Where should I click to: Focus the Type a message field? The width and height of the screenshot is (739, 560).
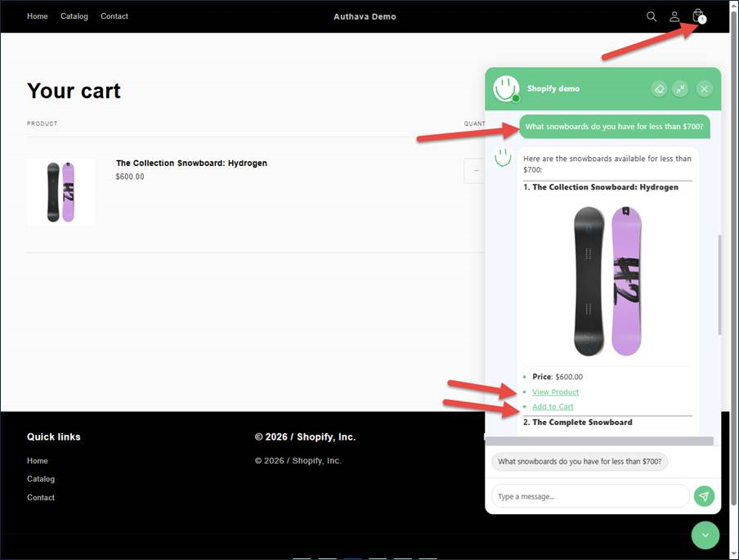point(590,496)
